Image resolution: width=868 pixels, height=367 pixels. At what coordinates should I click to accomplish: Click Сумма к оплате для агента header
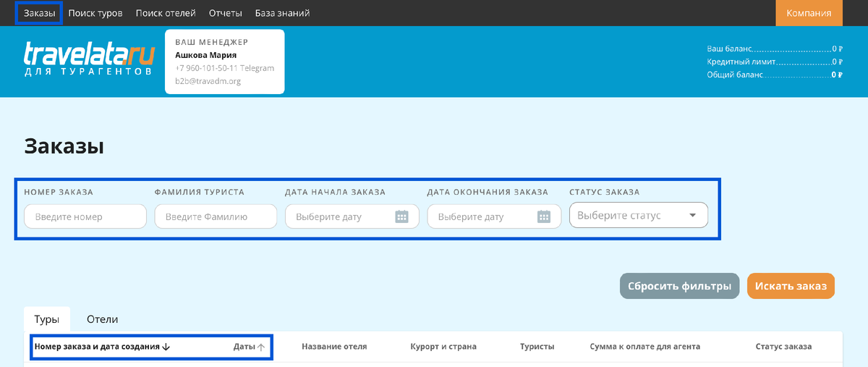[645, 347]
